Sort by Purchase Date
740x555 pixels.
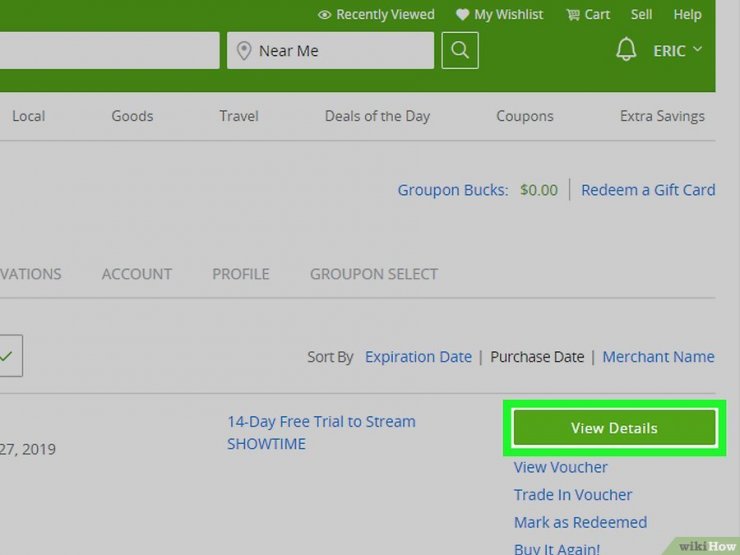(x=537, y=357)
